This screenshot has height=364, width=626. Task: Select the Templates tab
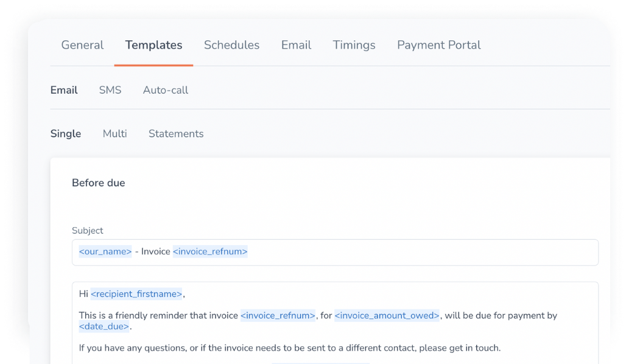[x=153, y=44]
